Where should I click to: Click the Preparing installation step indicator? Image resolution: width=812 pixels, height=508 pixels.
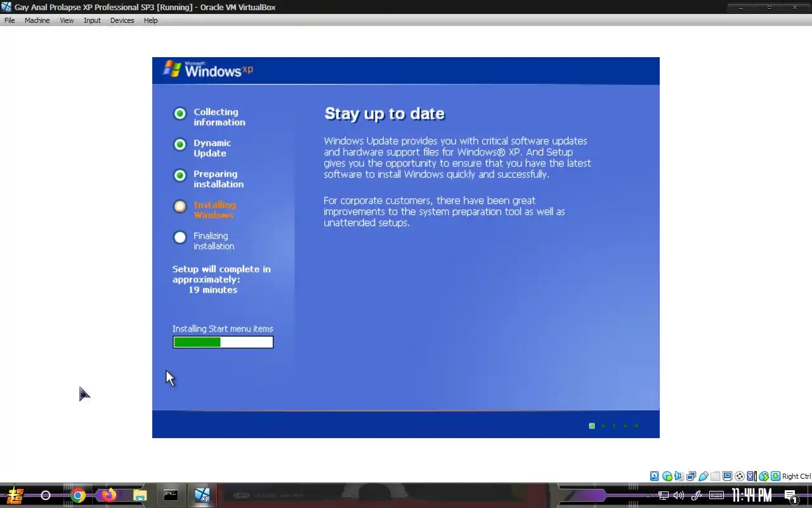(x=180, y=175)
